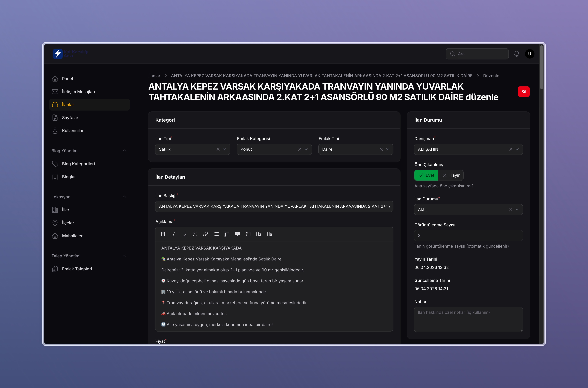
Task: Go to Emlak Talepleri in sidebar
Action: [77, 269]
